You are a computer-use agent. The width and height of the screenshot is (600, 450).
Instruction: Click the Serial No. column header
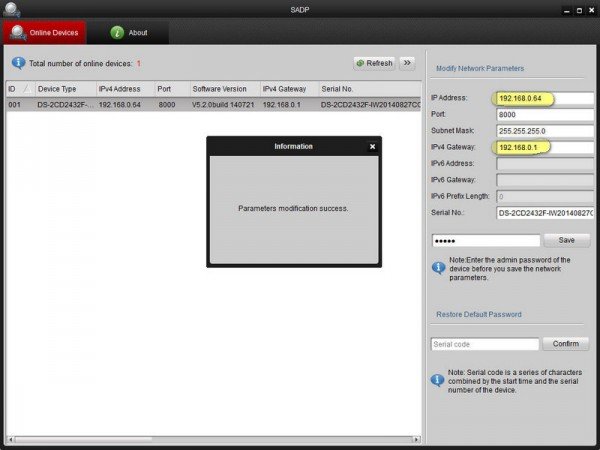coord(370,89)
